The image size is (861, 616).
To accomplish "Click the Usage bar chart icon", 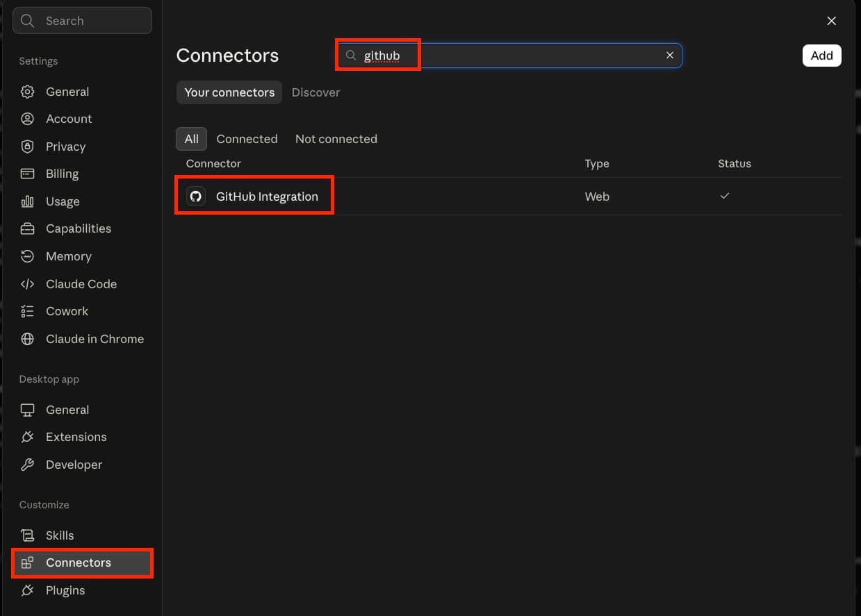I will click(27, 201).
